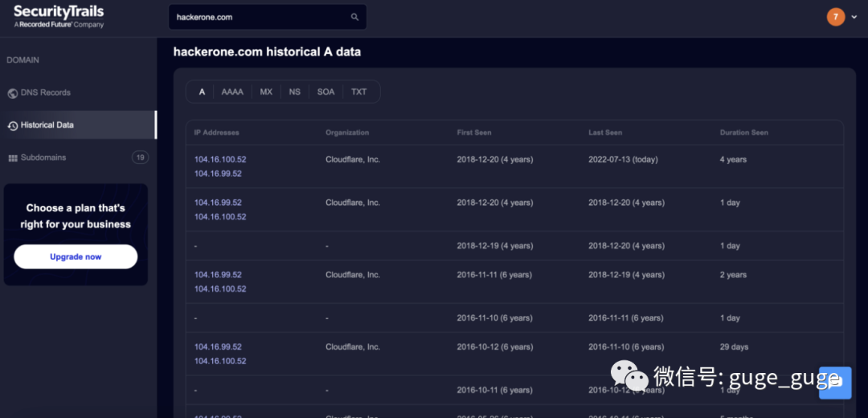Viewport: 868px width, 418px height.
Task: Switch to the NS record tab
Action: tap(294, 92)
